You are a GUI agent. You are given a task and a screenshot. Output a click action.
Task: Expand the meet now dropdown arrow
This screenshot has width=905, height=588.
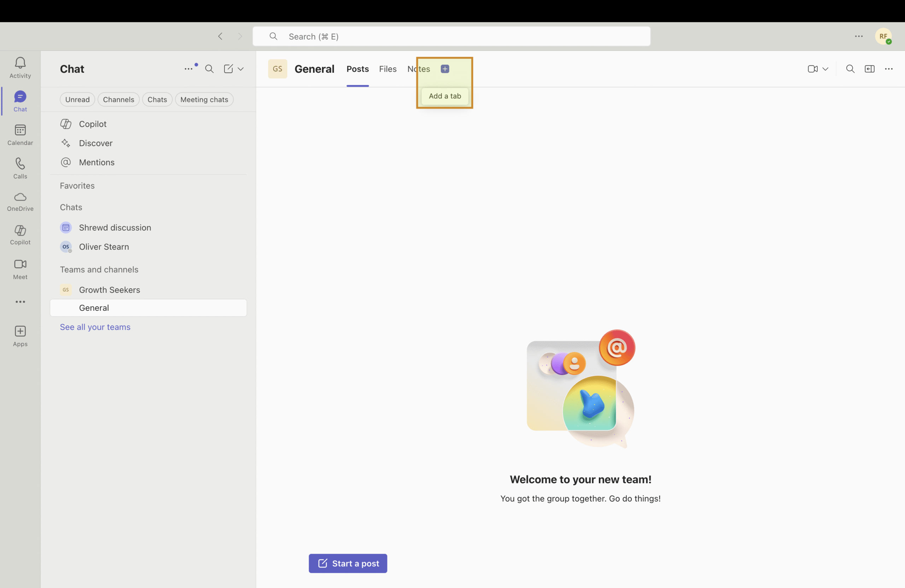pyautogui.click(x=825, y=69)
